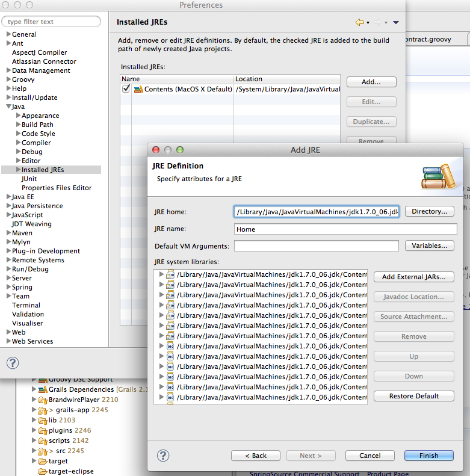Click the first JAR icon in JRE system libraries

pyautogui.click(x=170, y=274)
